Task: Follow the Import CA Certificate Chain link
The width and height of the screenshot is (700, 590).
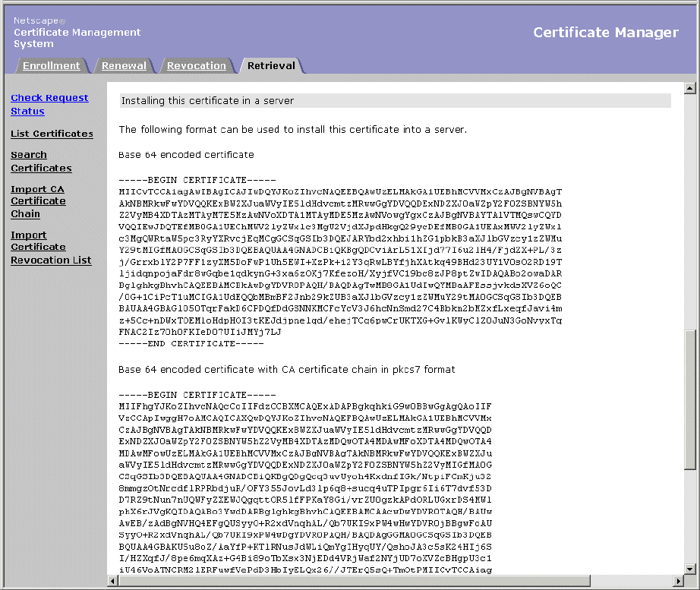Action: (x=38, y=201)
